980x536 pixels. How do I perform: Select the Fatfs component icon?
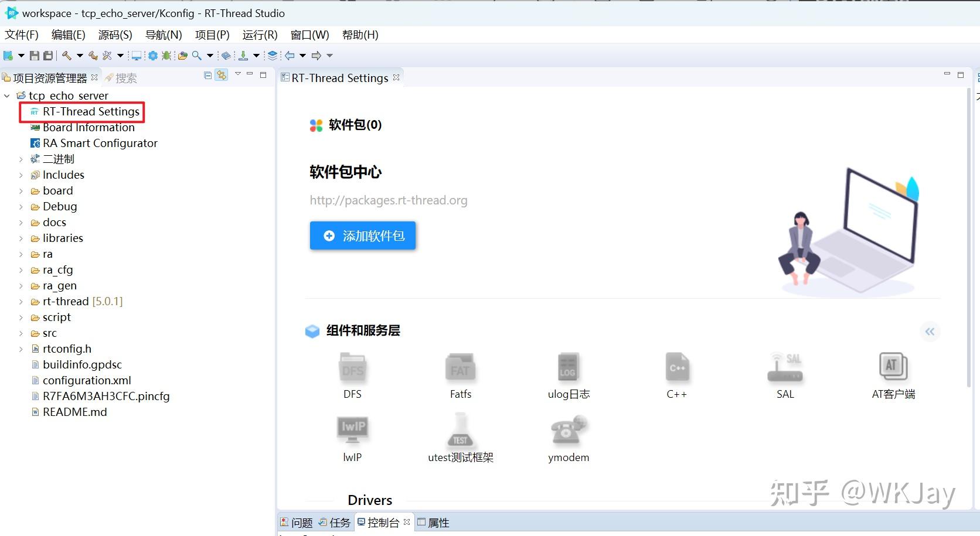click(460, 368)
